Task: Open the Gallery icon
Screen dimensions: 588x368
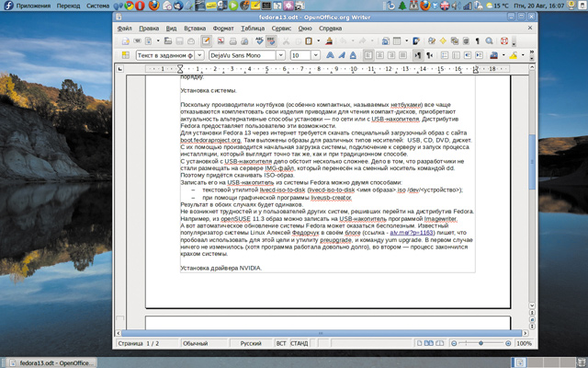Action: pos(455,41)
